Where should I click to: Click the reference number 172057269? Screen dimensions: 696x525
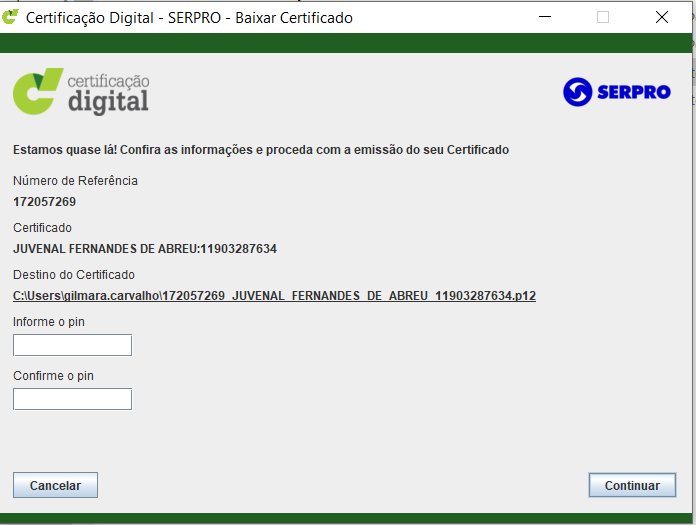point(44,202)
